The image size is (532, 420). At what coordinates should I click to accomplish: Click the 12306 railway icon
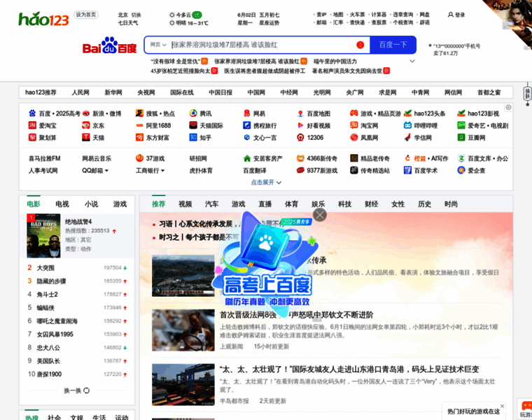(x=300, y=137)
